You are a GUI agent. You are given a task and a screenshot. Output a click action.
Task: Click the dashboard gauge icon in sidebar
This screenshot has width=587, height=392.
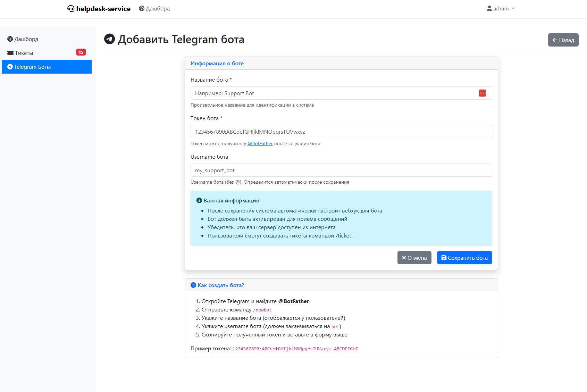click(10, 39)
